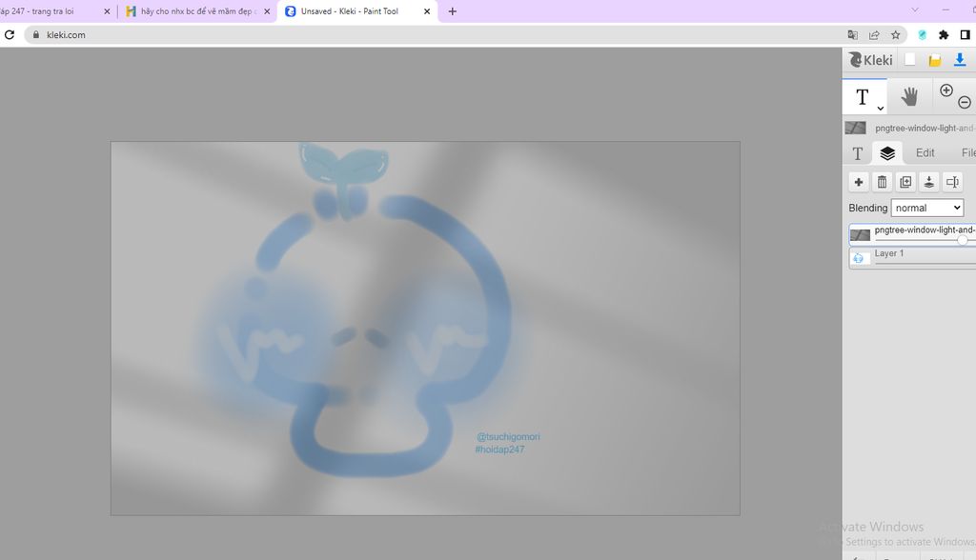976x560 pixels.
Task: Open the Blending mode dropdown
Action: tap(927, 208)
